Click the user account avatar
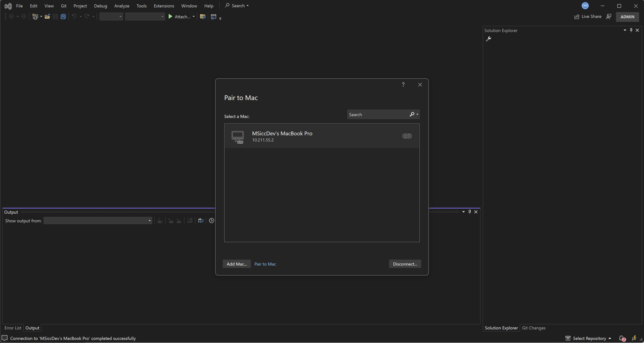This screenshot has width=644, height=343. point(585,6)
